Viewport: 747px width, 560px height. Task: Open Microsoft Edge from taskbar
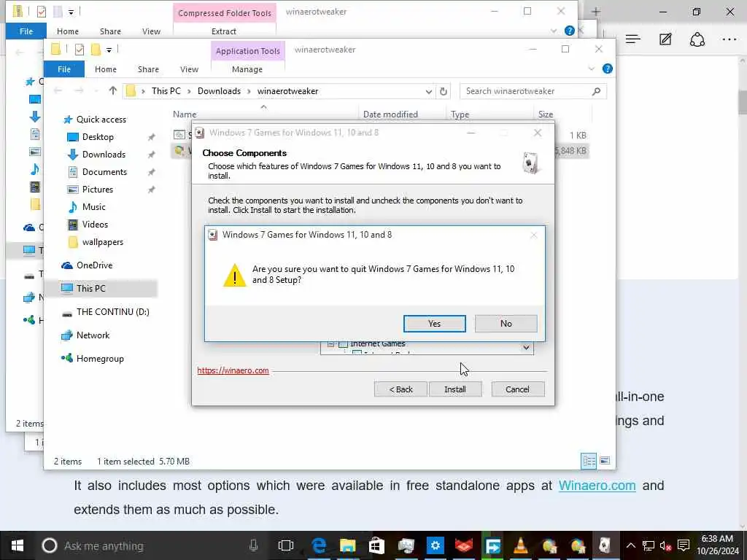click(x=319, y=545)
